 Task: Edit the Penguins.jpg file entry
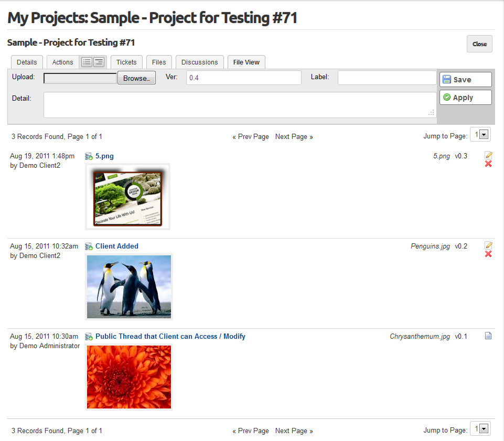(488, 245)
